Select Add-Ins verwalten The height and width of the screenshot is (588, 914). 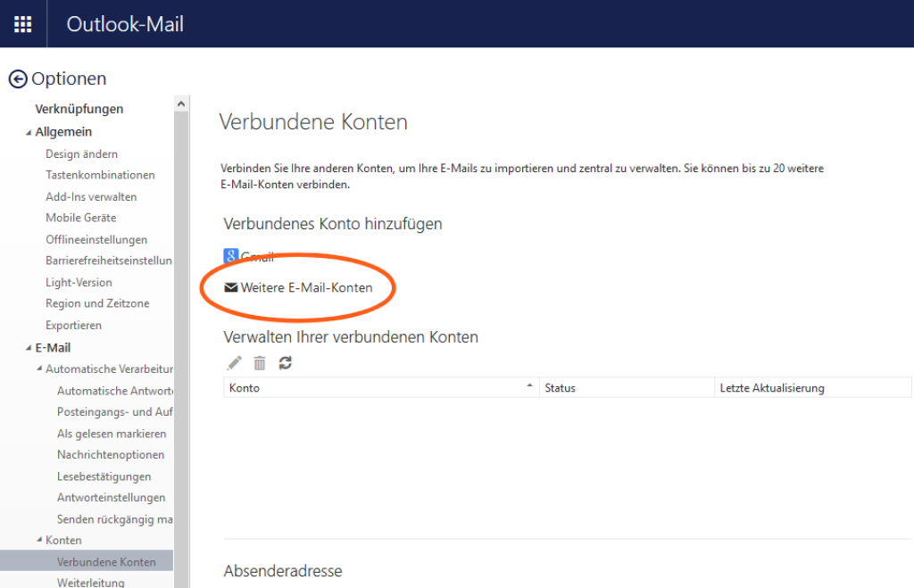[91, 196]
